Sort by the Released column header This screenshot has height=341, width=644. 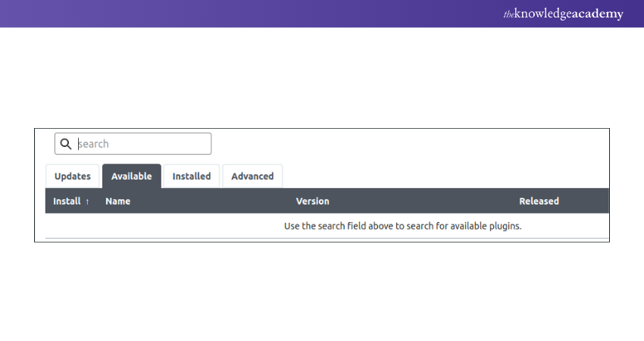[x=539, y=202]
